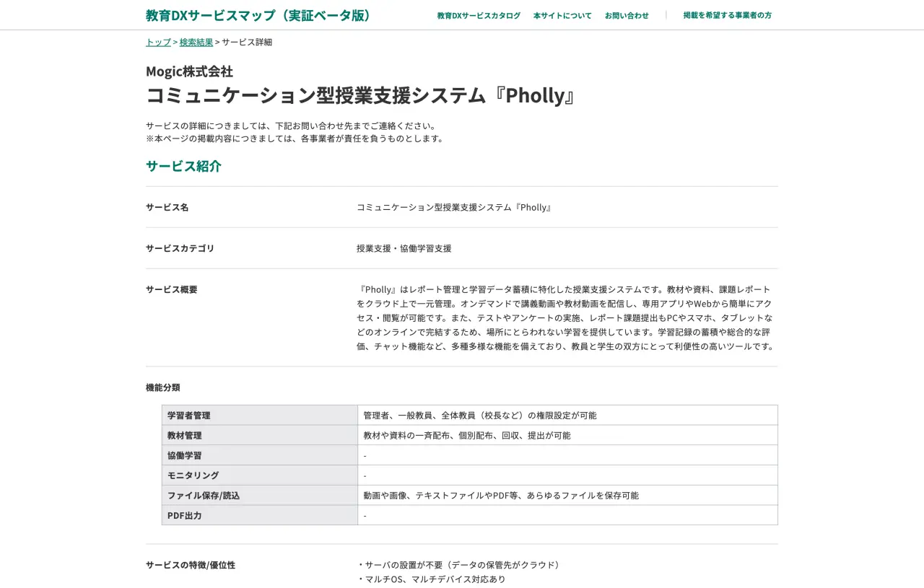The image size is (924, 588).
Task: Click the サービス紹介 section heading
Action: (183, 166)
